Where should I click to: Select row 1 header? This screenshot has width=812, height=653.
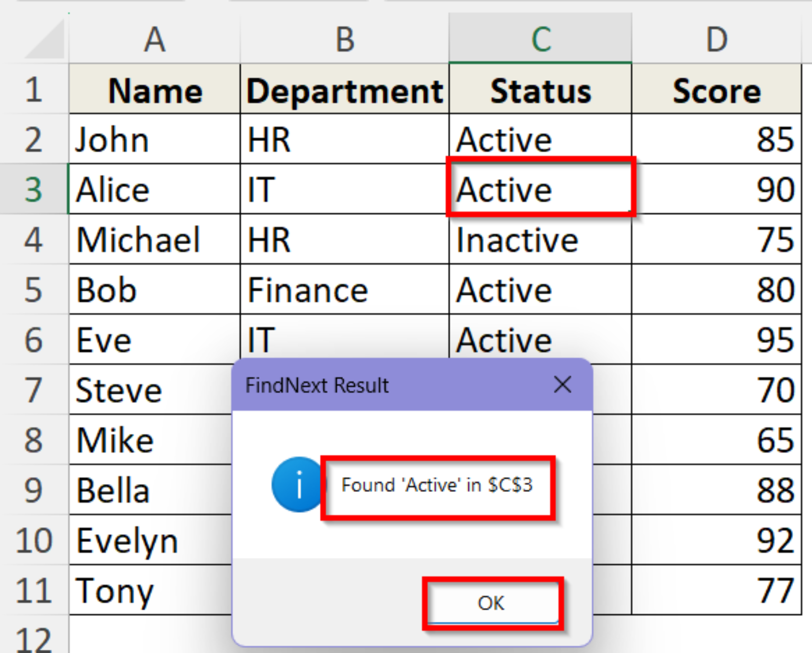[34, 89]
